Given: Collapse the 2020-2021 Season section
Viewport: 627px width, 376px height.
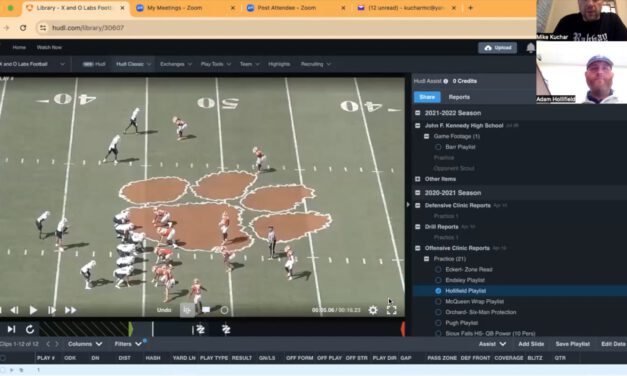Looking at the screenshot, I should coord(417,193).
